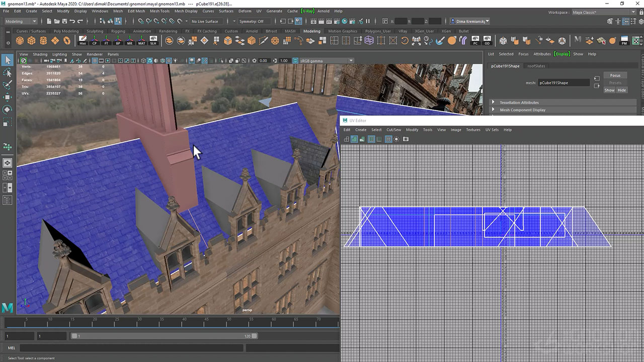This screenshot has height=362, width=644.
Task: Click the undo arrow icon
Action: 72,22
